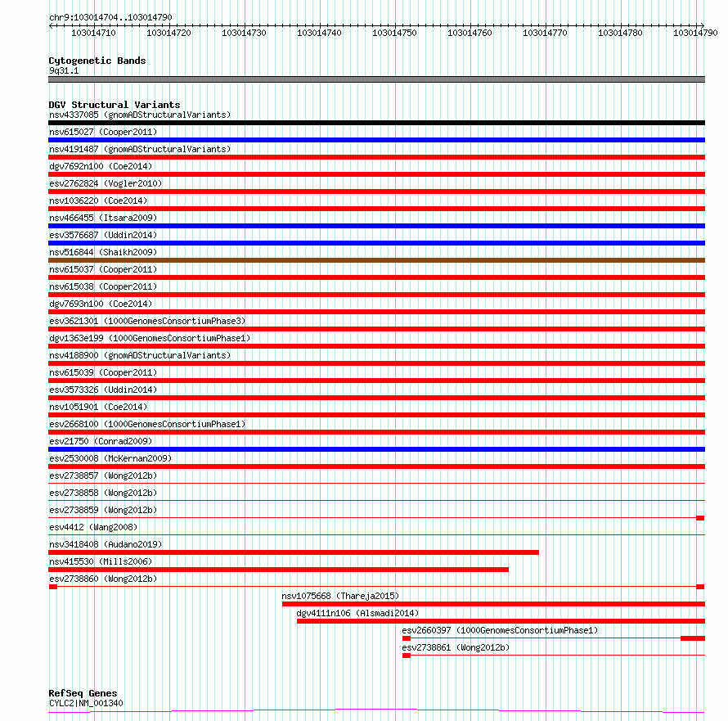
Task: Select variant nsv4191487 (gnomADStructuralVariants)
Action: (x=140, y=149)
